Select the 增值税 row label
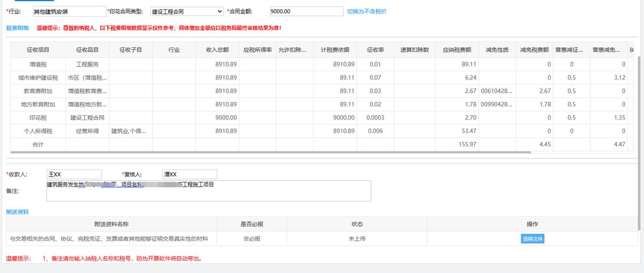 coord(38,64)
